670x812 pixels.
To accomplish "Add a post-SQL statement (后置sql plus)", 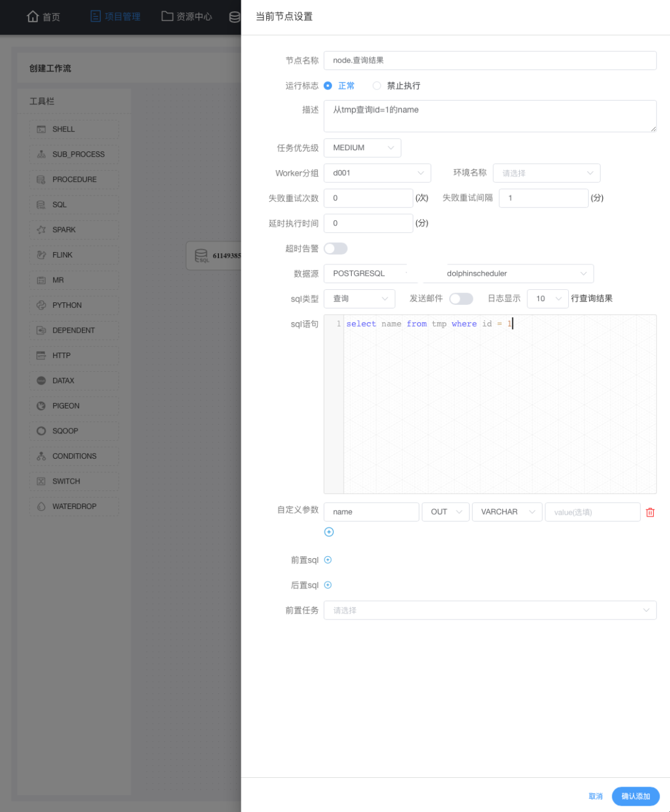I will point(328,585).
